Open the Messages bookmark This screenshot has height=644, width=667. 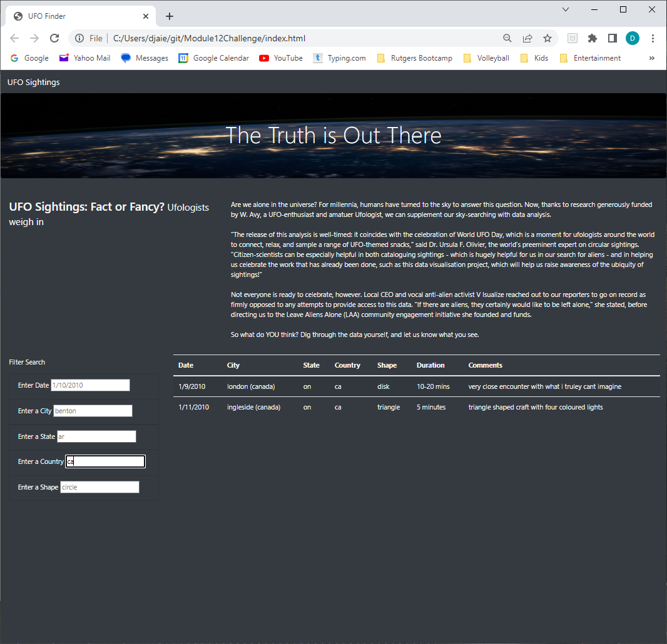(x=145, y=58)
